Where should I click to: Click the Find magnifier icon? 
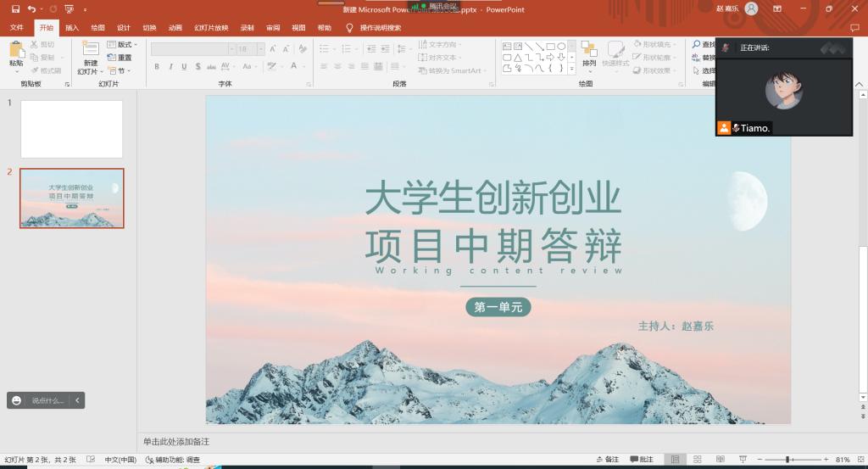(696, 44)
